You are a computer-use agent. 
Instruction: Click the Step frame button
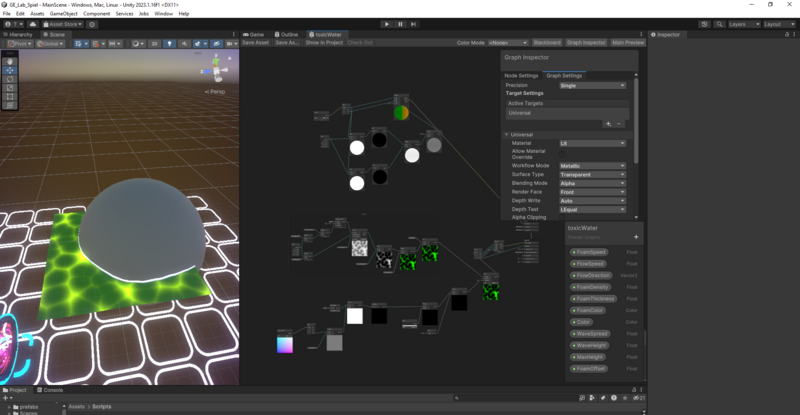tap(414, 23)
